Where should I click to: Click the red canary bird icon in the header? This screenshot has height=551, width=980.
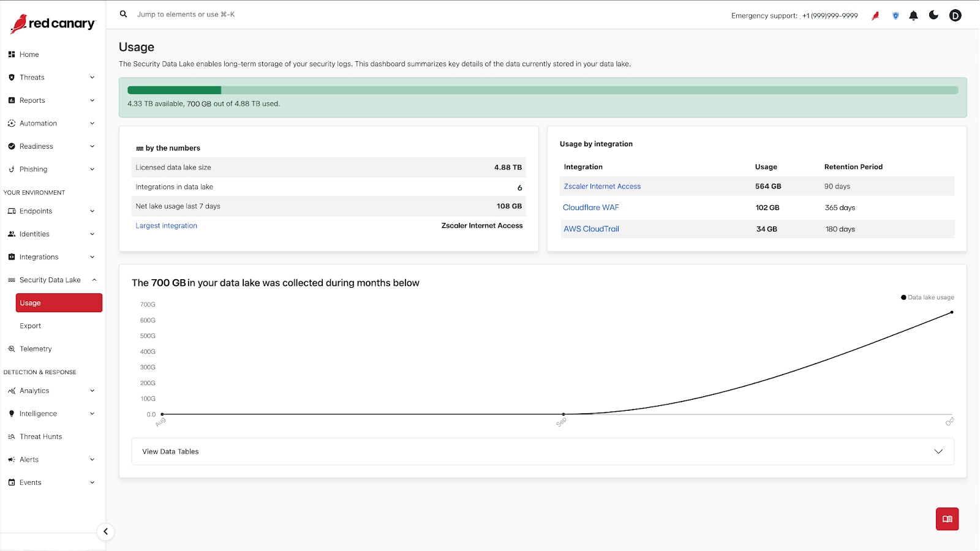pyautogui.click(x=875, y=16)
